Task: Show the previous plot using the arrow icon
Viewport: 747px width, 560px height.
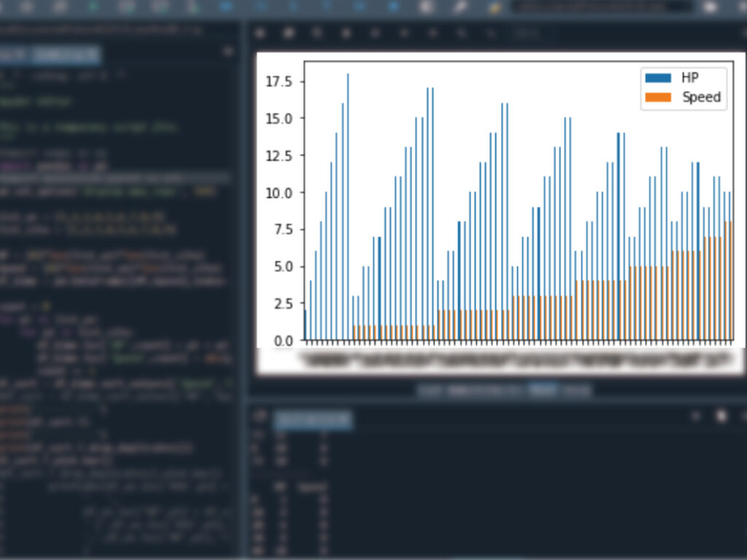Action: [404, 33]
